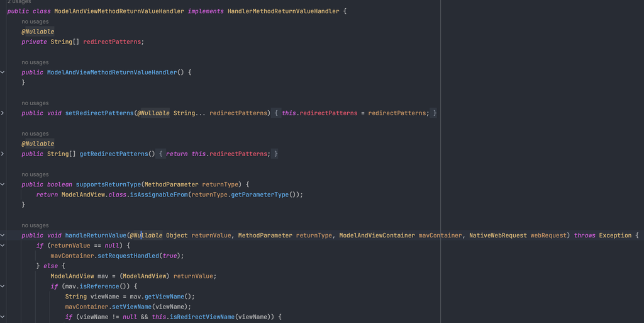Click the getParameterType method call
644x323 pixels.
point(260,195)
